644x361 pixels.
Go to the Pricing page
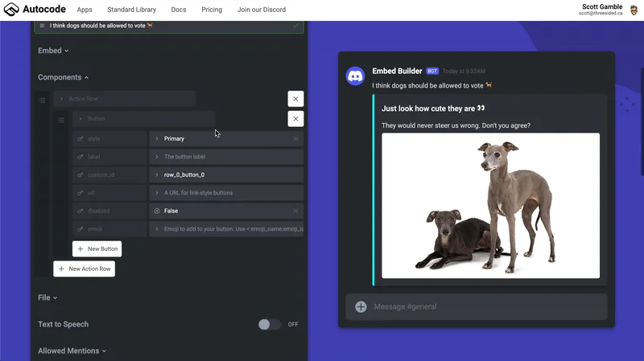[x=212, y=10]
